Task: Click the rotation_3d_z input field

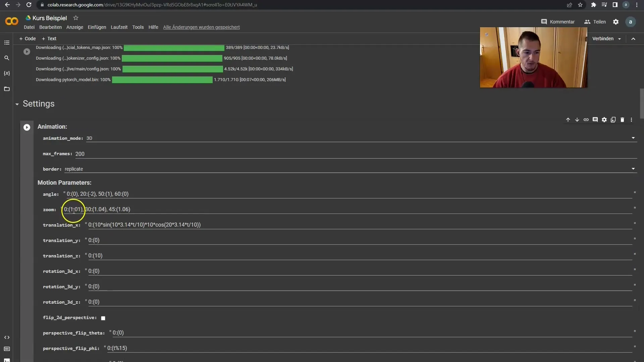Action: pyautogui.click(x=360, y=302)
